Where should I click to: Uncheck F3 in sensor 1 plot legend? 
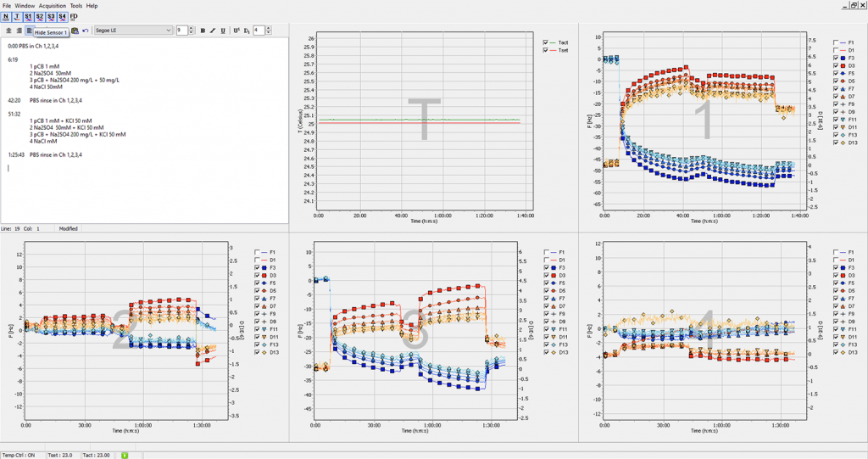836,59
